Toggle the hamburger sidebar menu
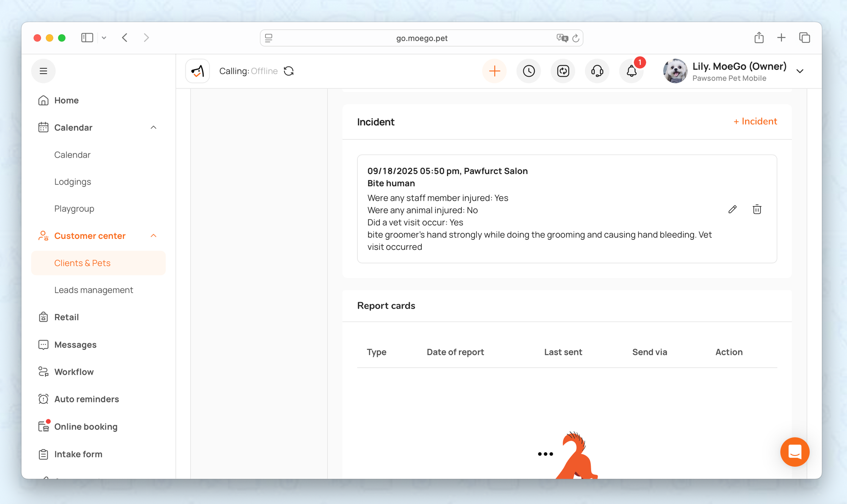 pos(43,71)
